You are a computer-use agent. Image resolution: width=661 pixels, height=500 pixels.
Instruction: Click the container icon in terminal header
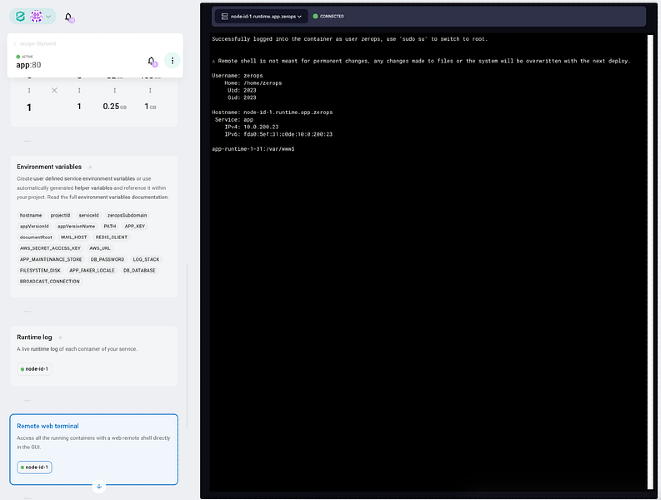(x=225, y=16)
